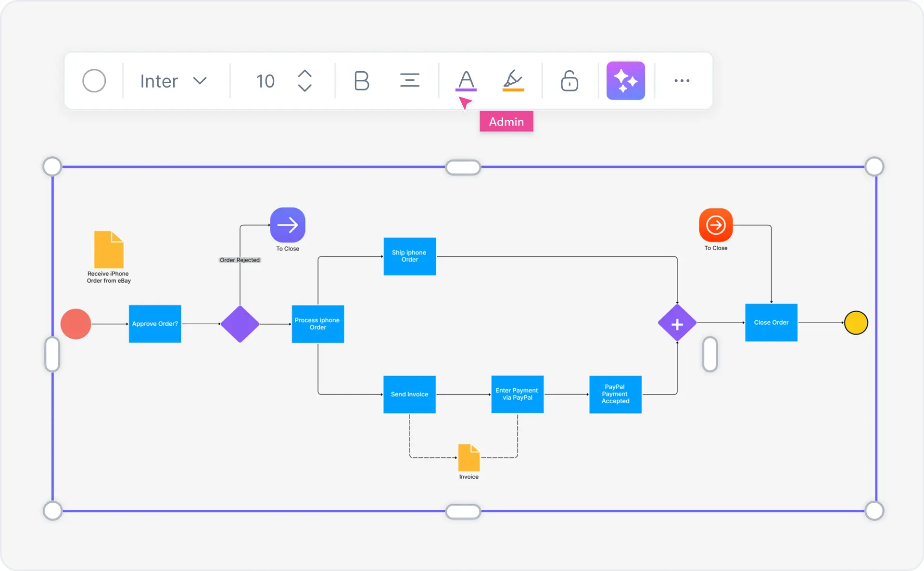The image size is (924, 571).
Task: Select the purple decision diamond shape
Action: (240, 324)
